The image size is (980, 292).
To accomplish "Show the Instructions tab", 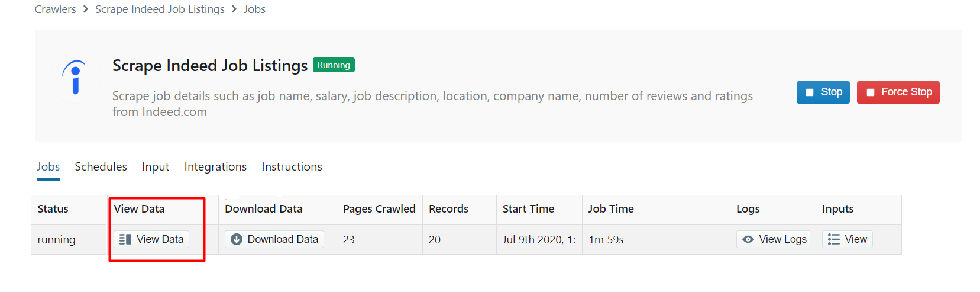I will (x=292, y=166).
